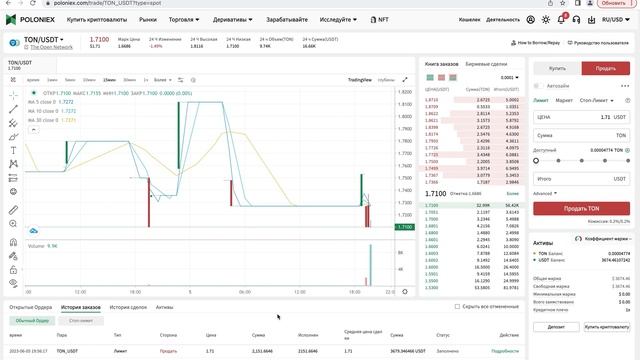
Task: Switch to История сделок tab
Action: [128, 307]
